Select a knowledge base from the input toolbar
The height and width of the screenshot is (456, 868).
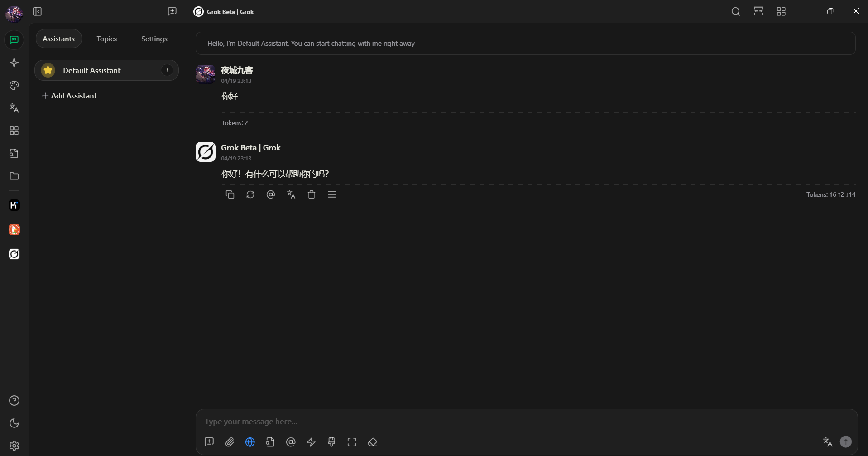270,442
